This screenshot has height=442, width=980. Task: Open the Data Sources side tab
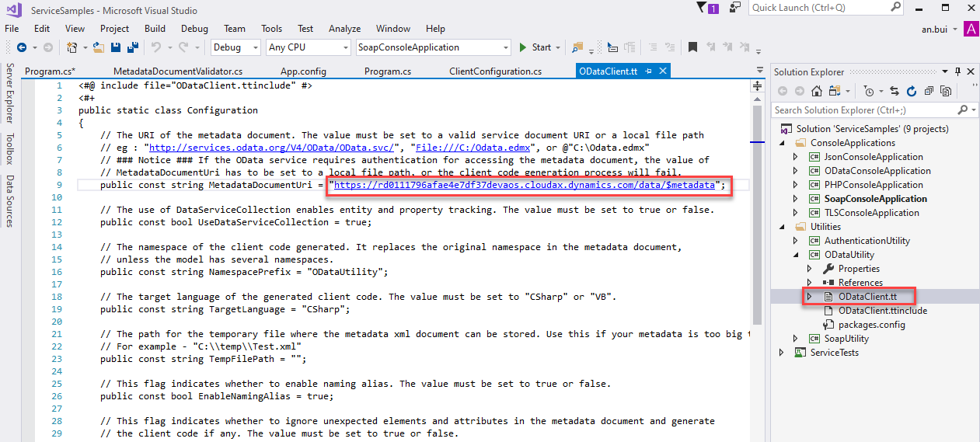pos(9,201)
